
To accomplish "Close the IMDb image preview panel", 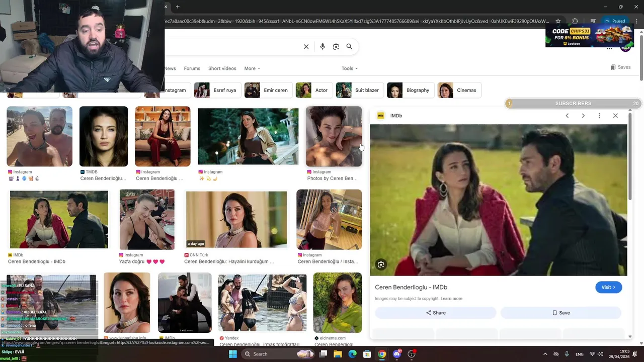I will click(x=615, y=116).
